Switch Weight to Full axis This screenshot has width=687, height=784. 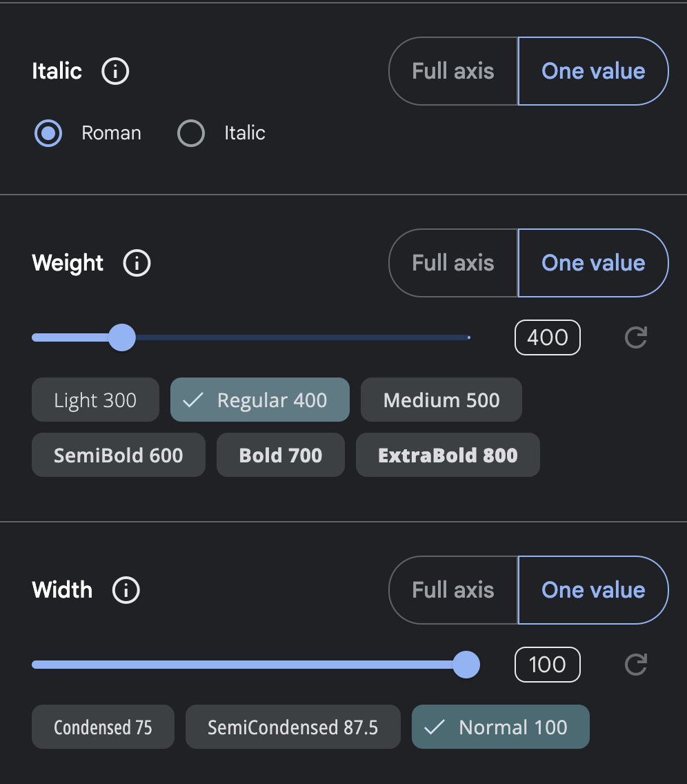(x=453, y=263)
